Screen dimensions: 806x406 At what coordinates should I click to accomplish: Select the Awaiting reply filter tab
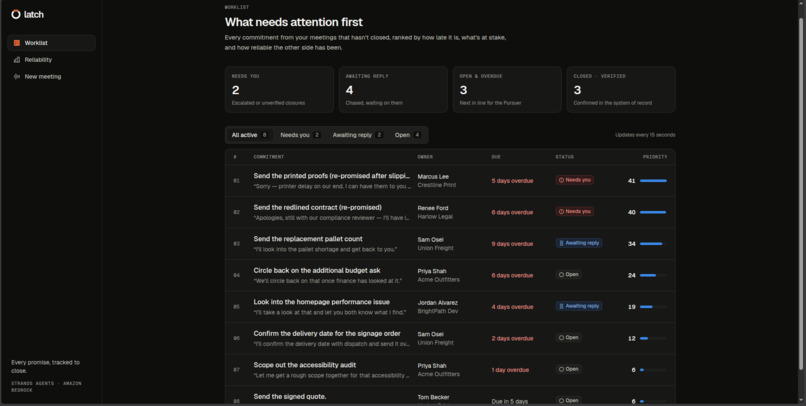357,135
